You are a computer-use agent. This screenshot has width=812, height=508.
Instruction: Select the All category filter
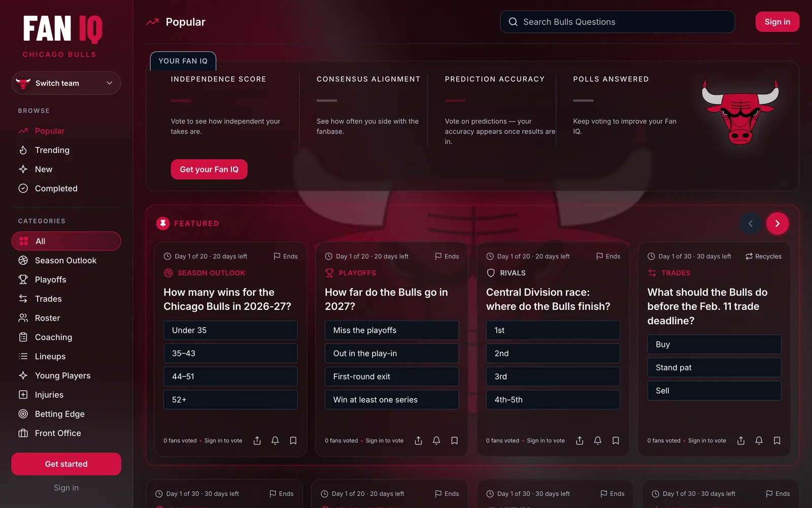point(66,241)
